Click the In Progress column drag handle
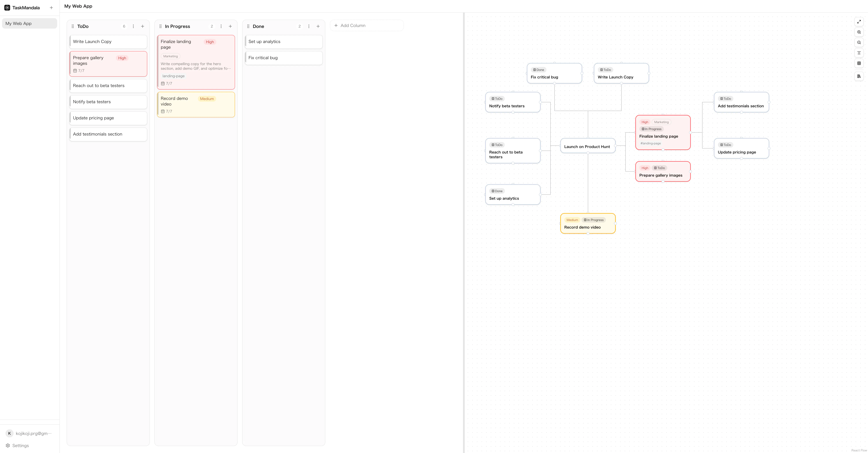868x453 pixels. (x=160, y=26)
